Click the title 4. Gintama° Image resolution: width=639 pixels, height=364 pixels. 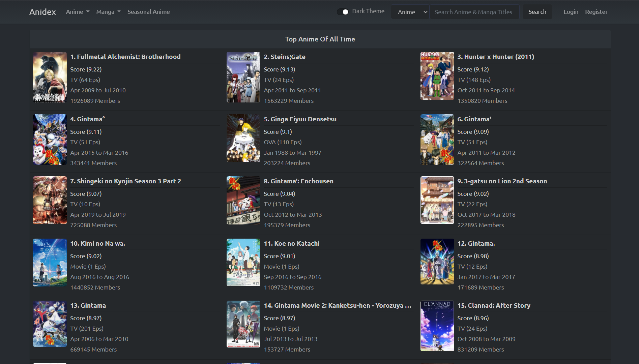pos(88,119)
